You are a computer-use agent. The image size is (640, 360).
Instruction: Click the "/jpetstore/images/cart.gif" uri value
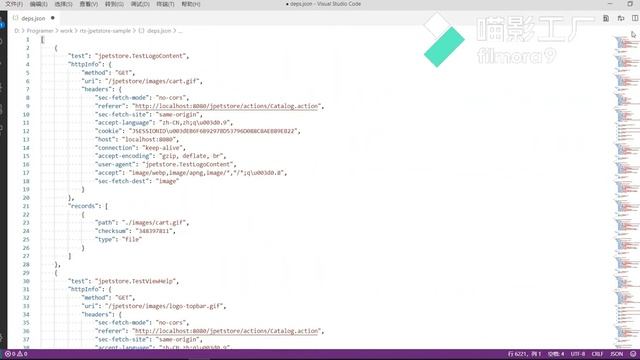tap(153, 81)
